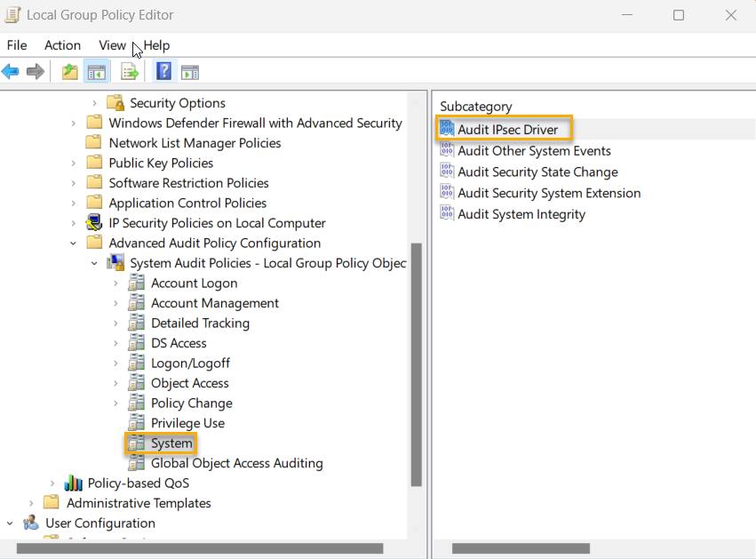Click the Show/Hide Action Pane icon

pyautogui.click(x=189, y=71)
